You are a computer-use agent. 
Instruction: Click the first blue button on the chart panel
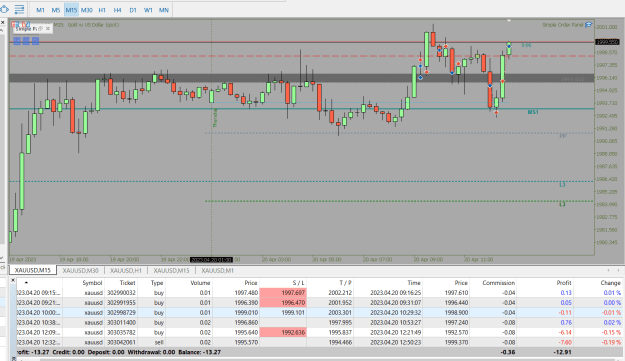[17, 41]
